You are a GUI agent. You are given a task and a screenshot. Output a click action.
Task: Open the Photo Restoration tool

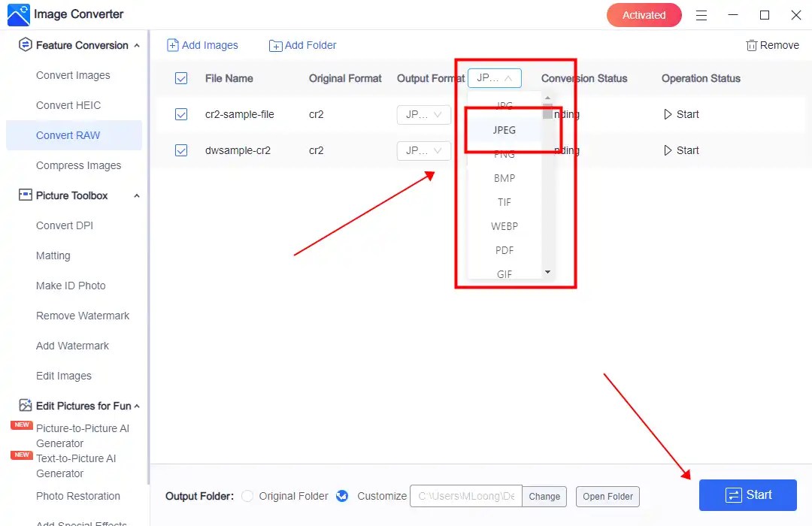(x=78, y=496)
